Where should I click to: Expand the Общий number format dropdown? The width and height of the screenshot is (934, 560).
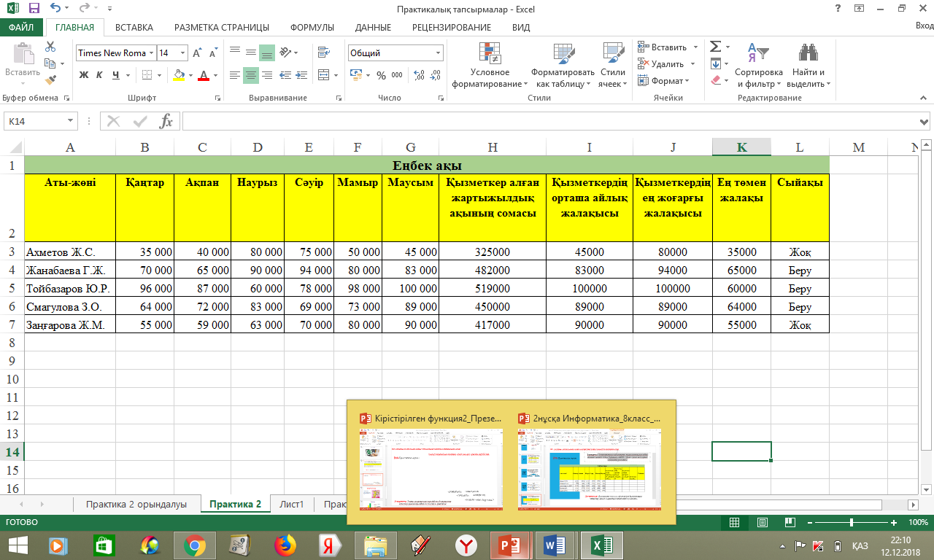tap(438, 53)
